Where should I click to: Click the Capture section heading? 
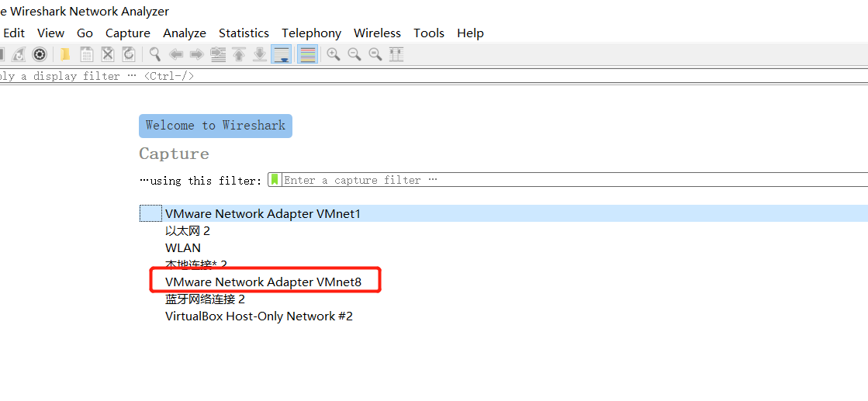[x=174, y=154]
